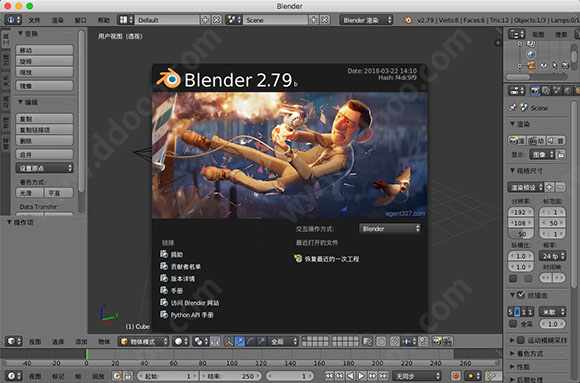This screenshot has height=383, width=580.
Task: Adjust the resolution percentage 50 slider
Action: pyautogui.click(x=521, y=234)
